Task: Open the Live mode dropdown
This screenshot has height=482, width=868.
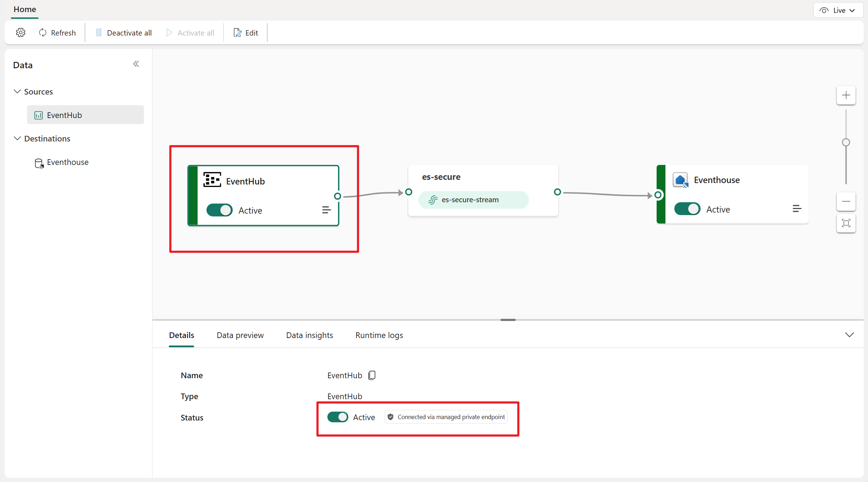Action: 838,10
